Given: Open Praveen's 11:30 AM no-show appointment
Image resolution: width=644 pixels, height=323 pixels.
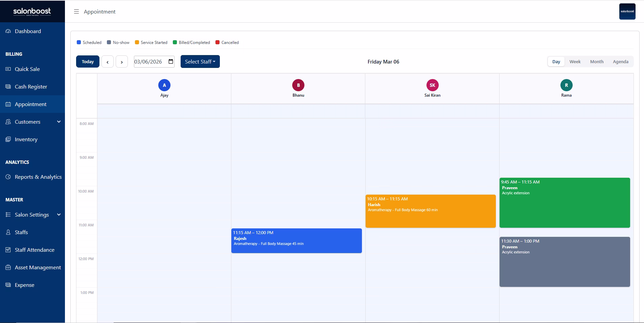Looking at the screenshot, I should pyautogui.click(x=565, y=262).
